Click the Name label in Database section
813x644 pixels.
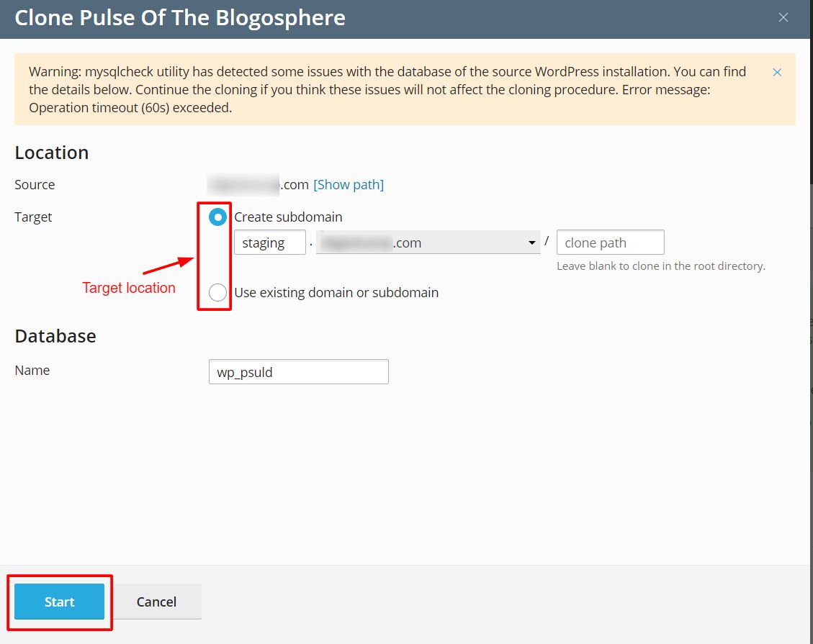(32, 370)
